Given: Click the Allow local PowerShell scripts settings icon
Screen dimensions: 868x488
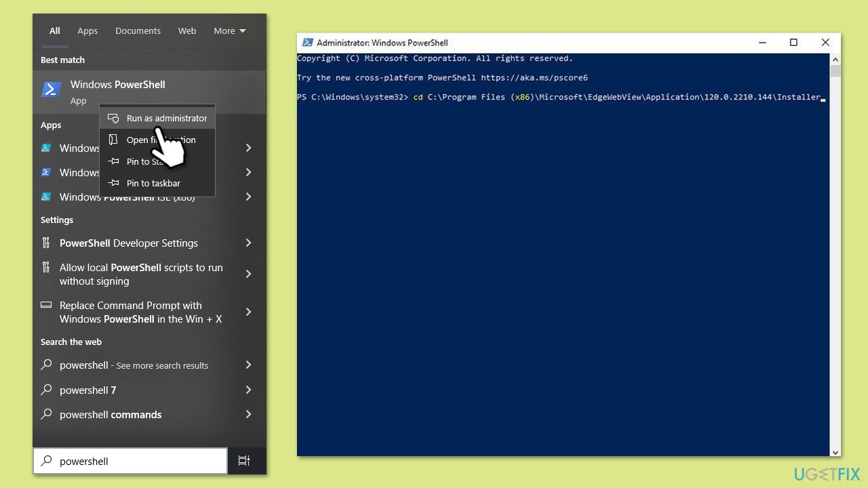Looking at the screenshot, I should click(46, 267).
